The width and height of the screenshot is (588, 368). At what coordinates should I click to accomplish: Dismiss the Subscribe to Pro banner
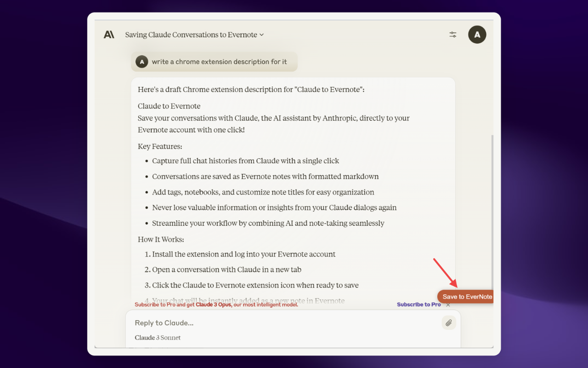[448, 305]
